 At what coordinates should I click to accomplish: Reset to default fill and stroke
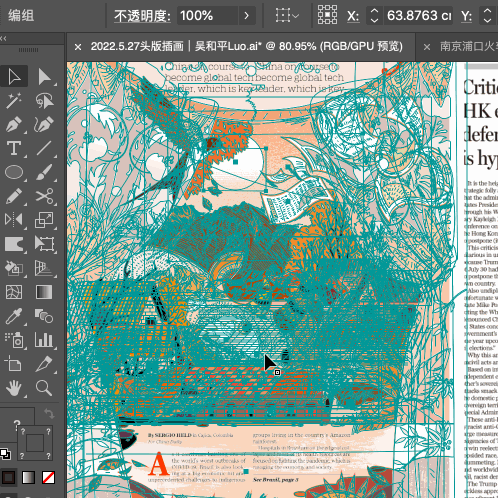pos(5,454)
